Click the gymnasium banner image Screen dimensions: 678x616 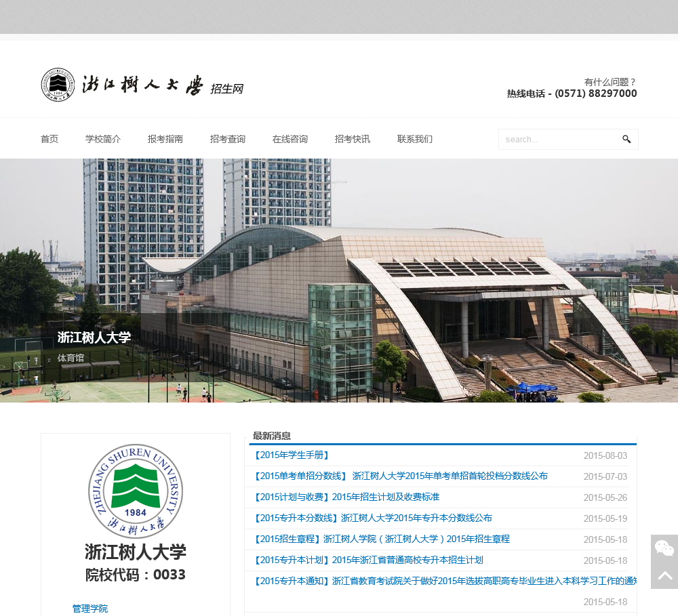tap(339, 281)
